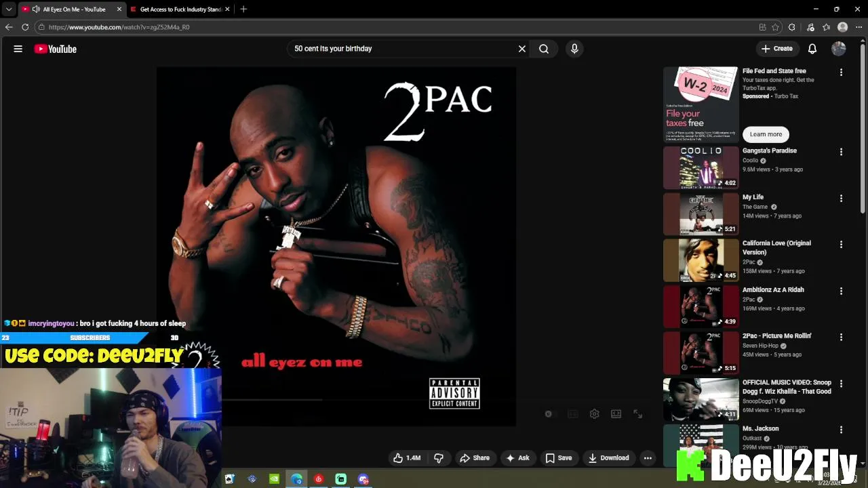Open split screen icon in address bar
The height and width of the screenshot is (488, 868).
762,27
